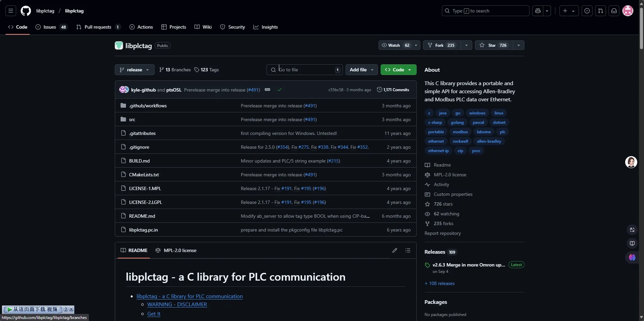The width and height of the screenshot is (644, 321).
Task: Edit README with the pencil icon
Action: click(x=395, y=250)
